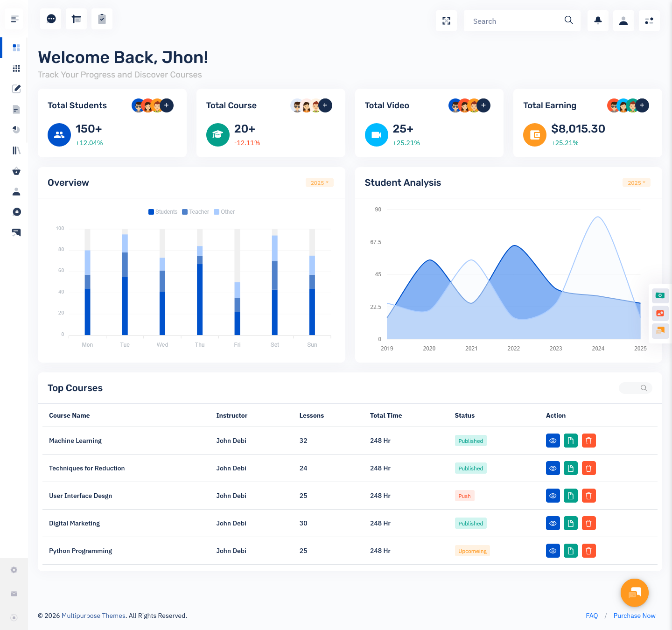672x630 pixels.
Task: View the Python Programming course via eye icon
Action: coord(553,551)
